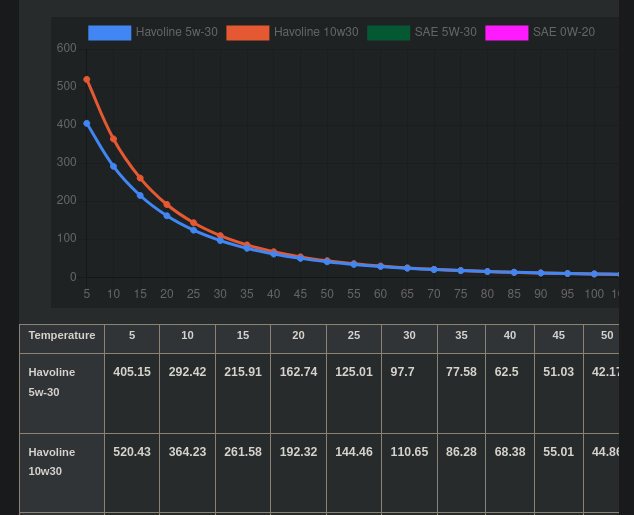Select the table cell 68.38
Screen dimensions: 634x515
click(x=510, y=473)
